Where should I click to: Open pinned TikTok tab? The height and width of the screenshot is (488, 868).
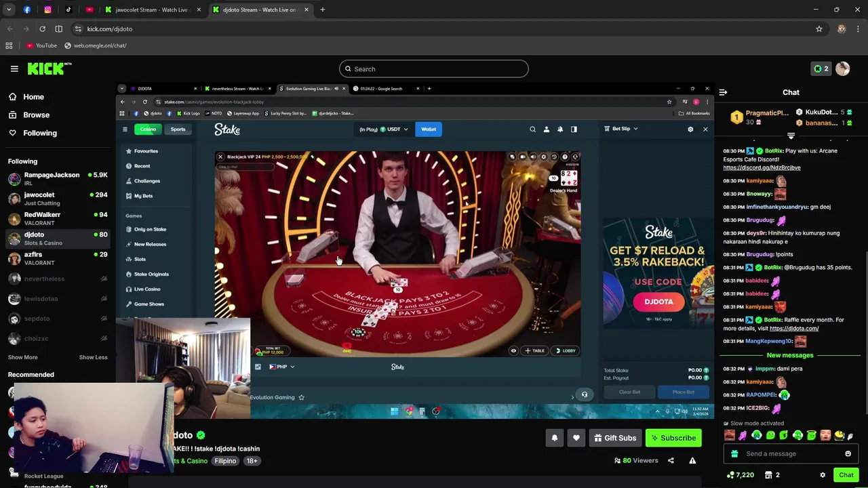pyautogui.click(x=68, y=9)
